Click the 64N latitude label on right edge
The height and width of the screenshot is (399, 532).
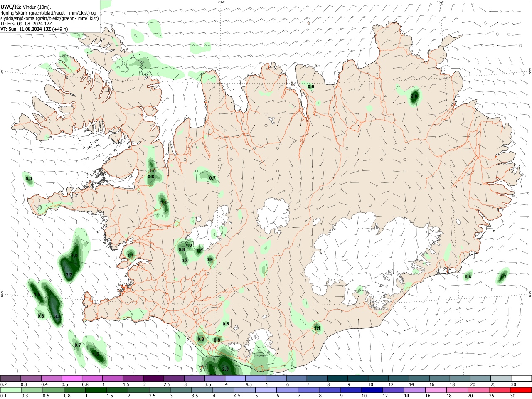pyautogui.click(x=530, y=293)
